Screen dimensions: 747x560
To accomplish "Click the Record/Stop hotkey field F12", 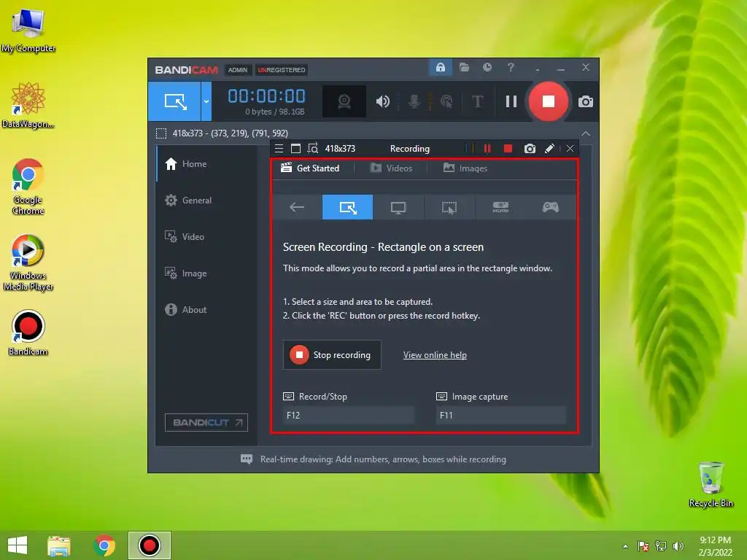I will point(348,415).
